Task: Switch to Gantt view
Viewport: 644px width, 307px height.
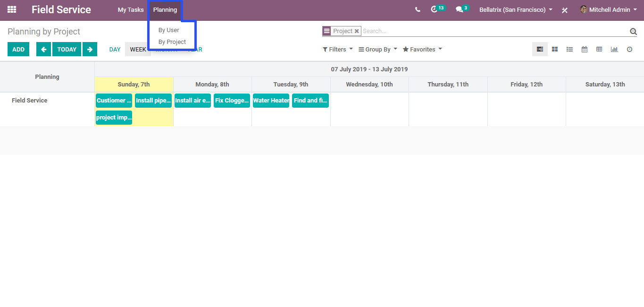Action: pyautogui.click(x=540, y=49)
